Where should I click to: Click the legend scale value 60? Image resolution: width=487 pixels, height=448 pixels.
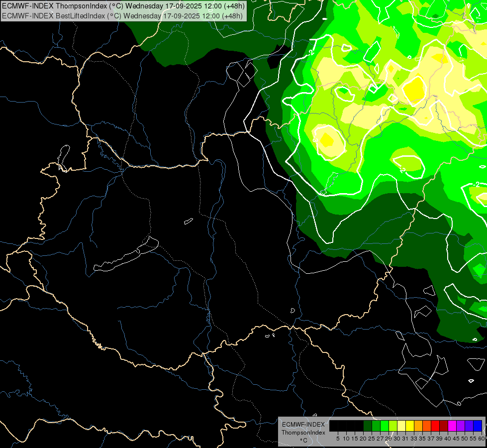(x=482, y=439)
